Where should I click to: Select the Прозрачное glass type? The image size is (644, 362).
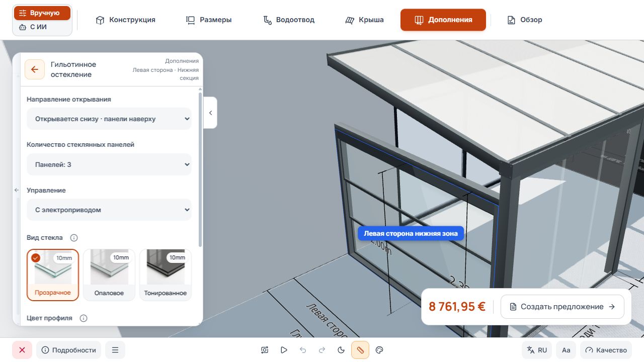(53, 275)
